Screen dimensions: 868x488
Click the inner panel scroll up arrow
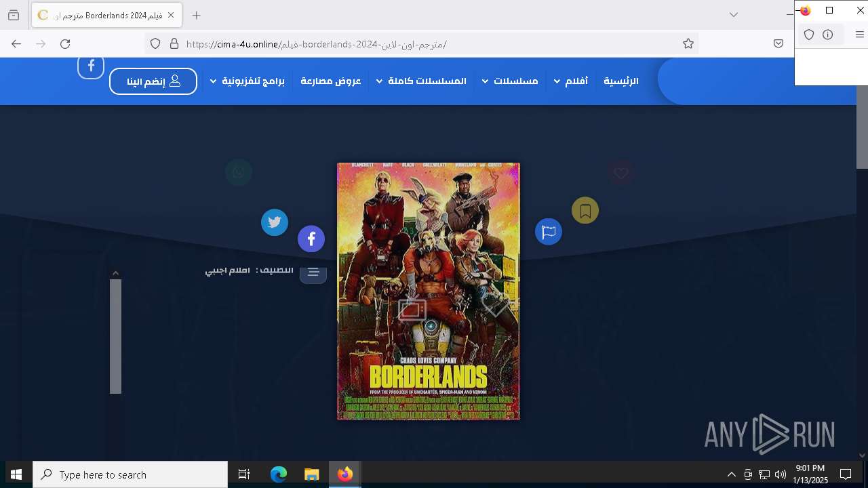click(x=115, y=273)
